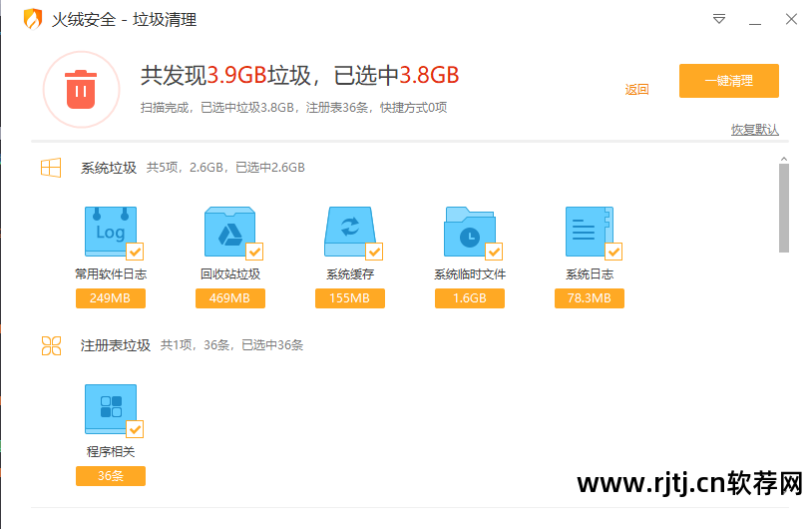Click the 系统日志 label
This screenshot has width=812, height=529.
point(590,274)
